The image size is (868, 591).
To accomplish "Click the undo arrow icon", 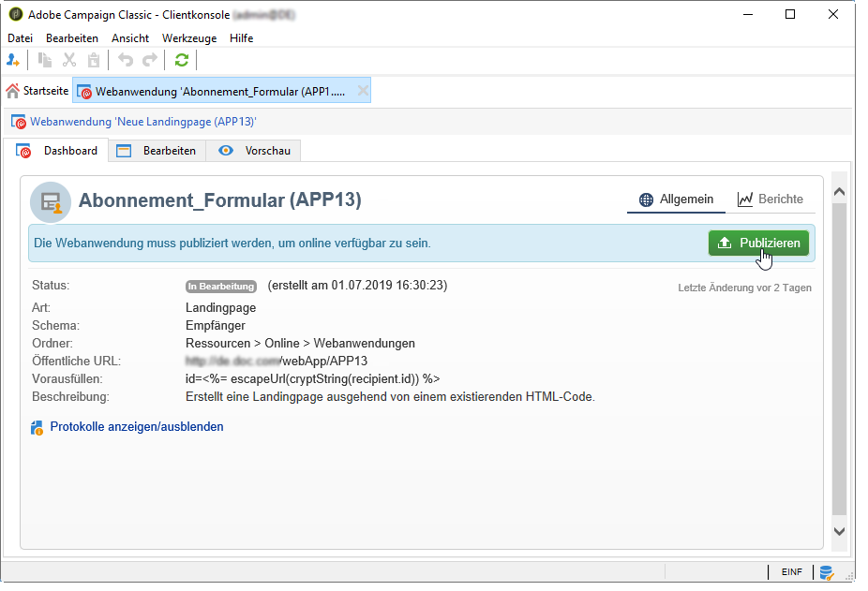I will tap(126, 60).
